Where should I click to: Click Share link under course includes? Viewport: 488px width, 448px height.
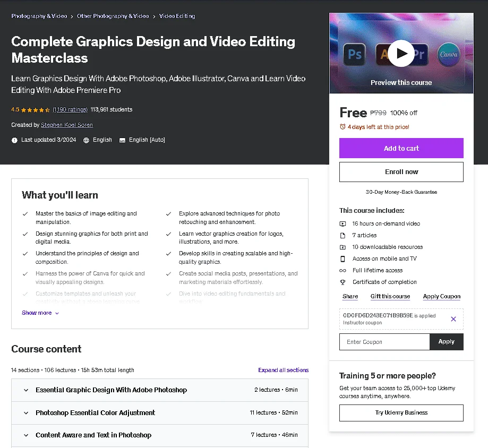350,296
